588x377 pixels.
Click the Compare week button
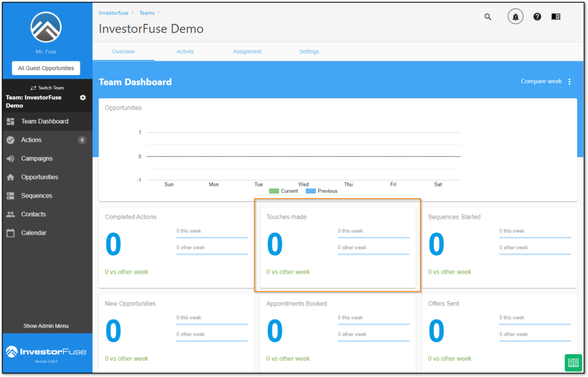[541, 81]
